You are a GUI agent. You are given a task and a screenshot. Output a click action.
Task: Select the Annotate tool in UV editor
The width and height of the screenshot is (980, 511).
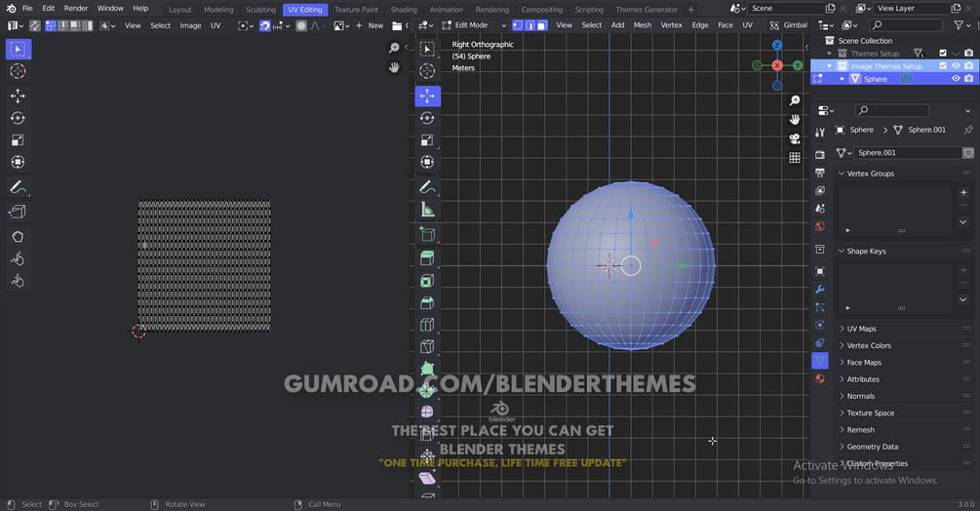[x=19, y=187]
